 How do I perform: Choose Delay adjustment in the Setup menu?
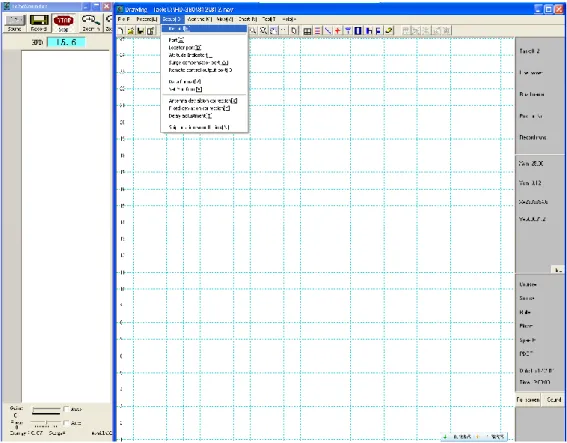point(204,116)
